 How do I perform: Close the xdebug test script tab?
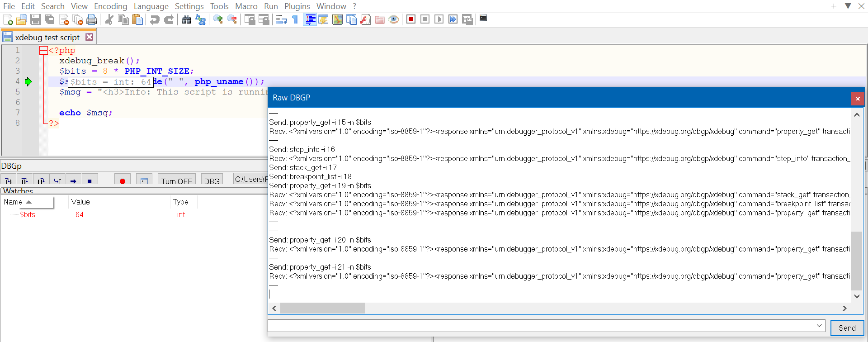coord(90,37)
